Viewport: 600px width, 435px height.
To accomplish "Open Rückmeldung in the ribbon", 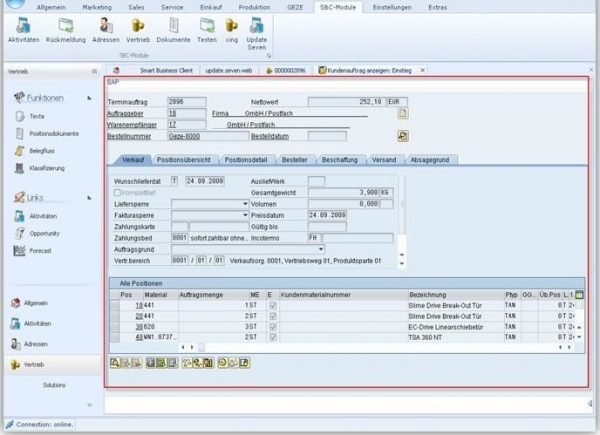I will tap(66, 30).
